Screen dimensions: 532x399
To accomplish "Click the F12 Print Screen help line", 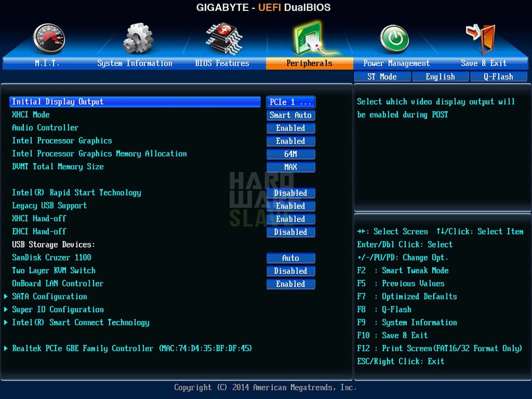I will 440,348.
